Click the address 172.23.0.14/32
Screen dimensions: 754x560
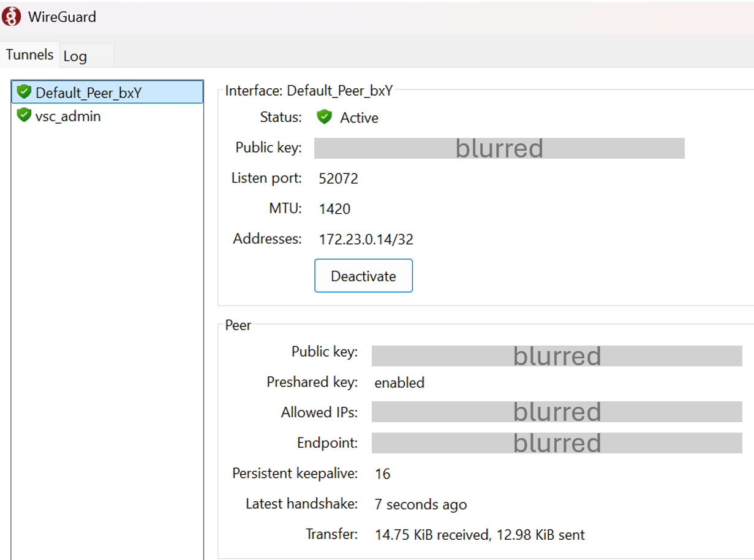coord(366,239)
